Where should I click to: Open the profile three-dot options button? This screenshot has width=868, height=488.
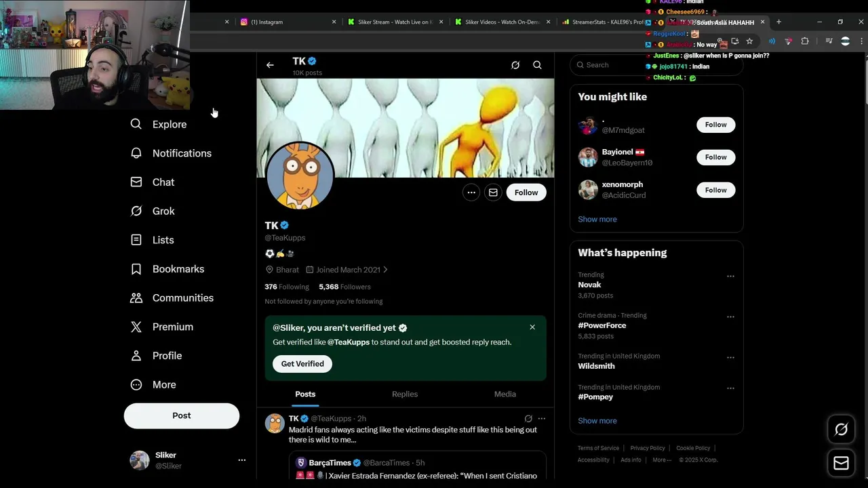[x=471, y=192]
